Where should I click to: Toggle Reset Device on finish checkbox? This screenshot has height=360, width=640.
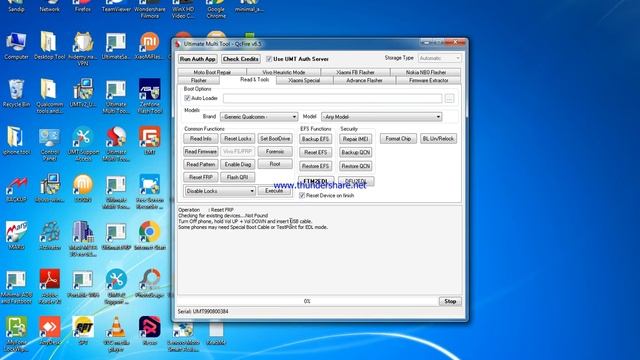point(302,196)
